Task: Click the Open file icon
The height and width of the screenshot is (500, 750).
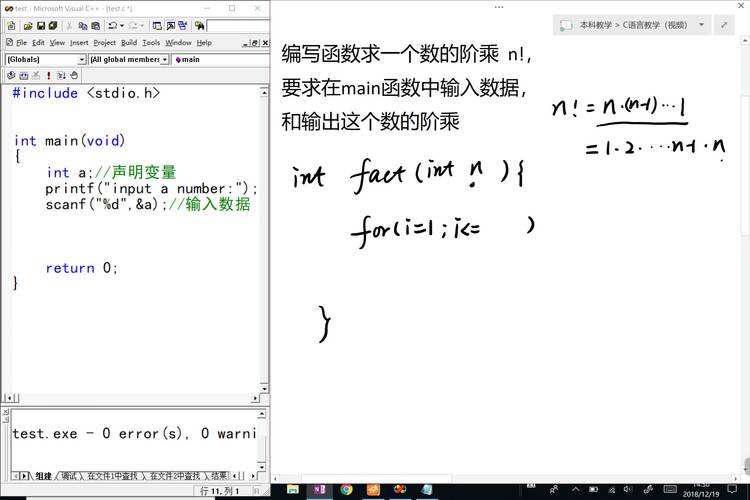Action: [x=28, y=25]
